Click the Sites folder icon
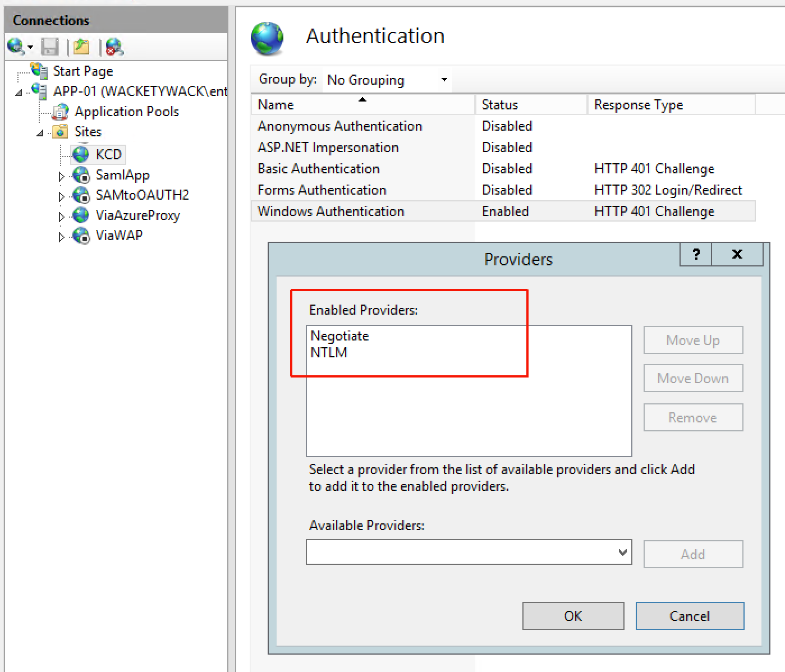 click(61, 132)
